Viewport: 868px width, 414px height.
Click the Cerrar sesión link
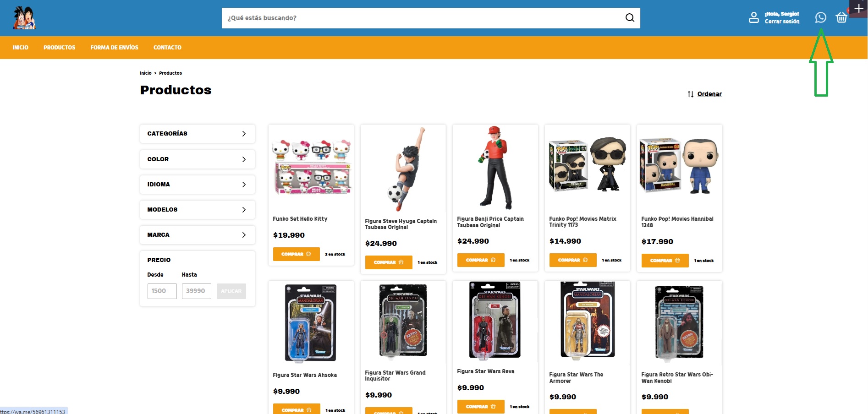(x=782, y=22)
